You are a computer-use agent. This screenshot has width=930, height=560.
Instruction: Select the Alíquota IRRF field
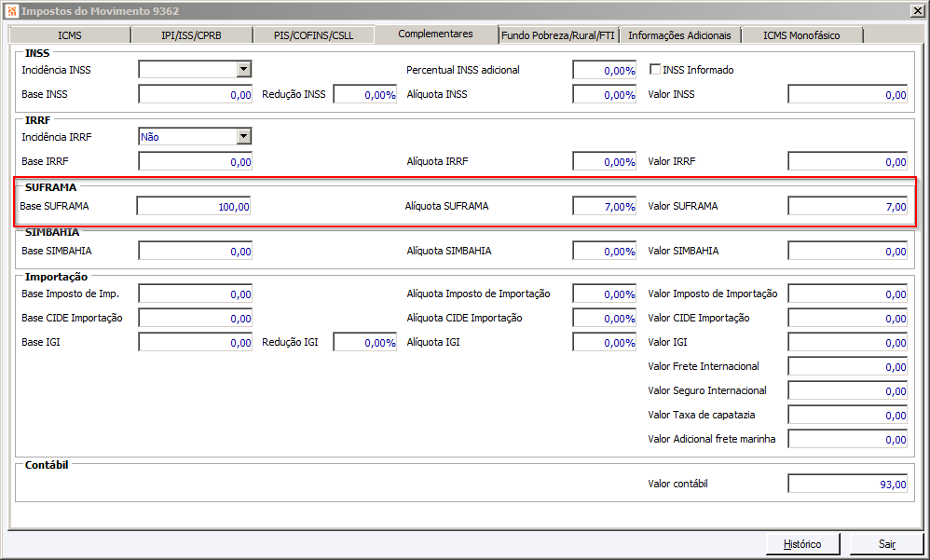[x=605, y=161]
